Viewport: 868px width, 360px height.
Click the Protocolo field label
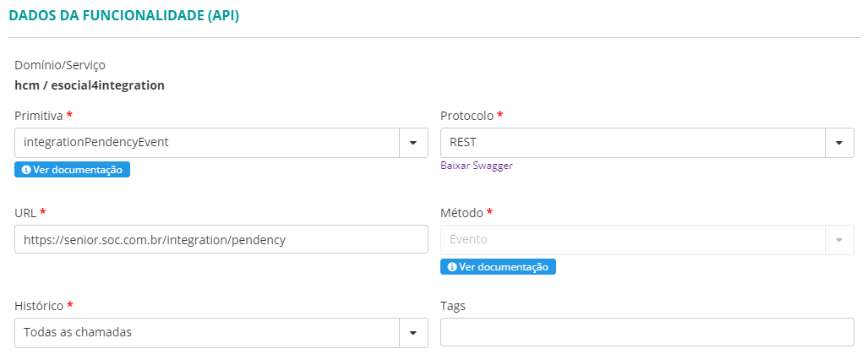pyautogui.click(x=467, y=116)
